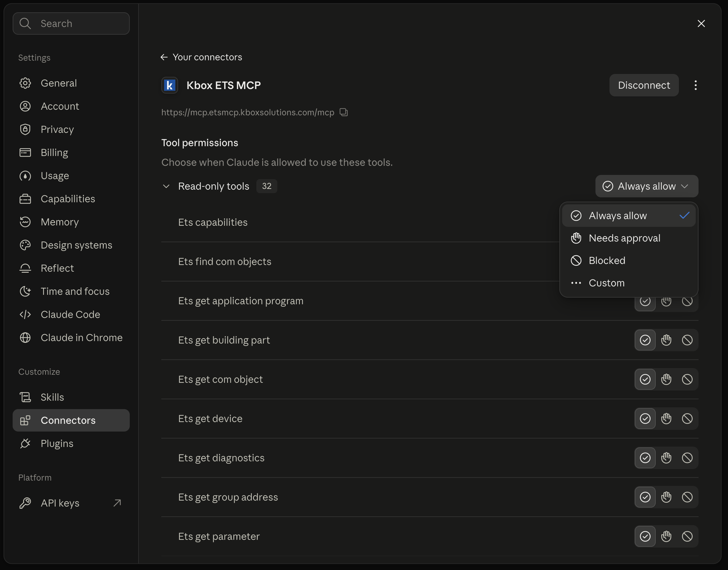Set Ets get group address to always allow
This screenshot has width=728, height=570.
click(x=645, y=497)
